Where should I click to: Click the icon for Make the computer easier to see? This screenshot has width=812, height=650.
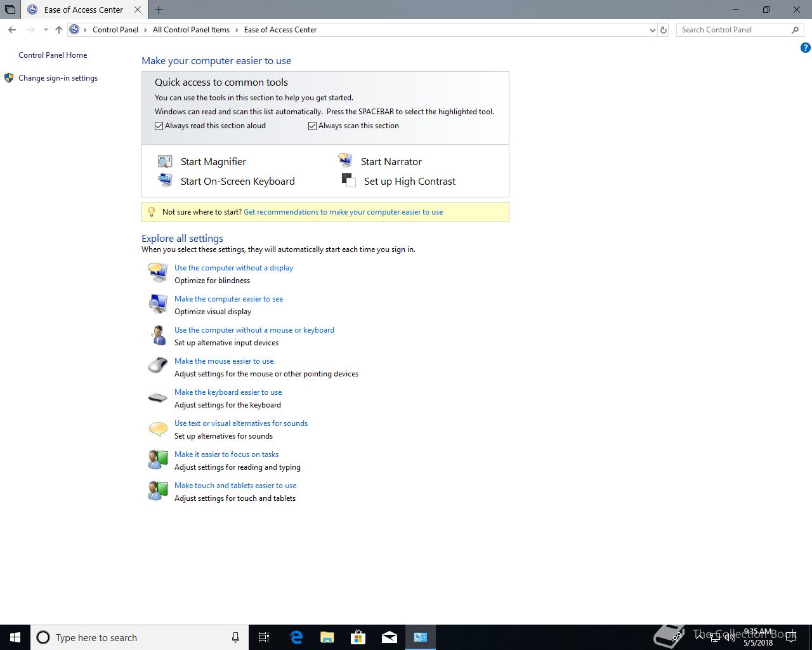[157, 303]
